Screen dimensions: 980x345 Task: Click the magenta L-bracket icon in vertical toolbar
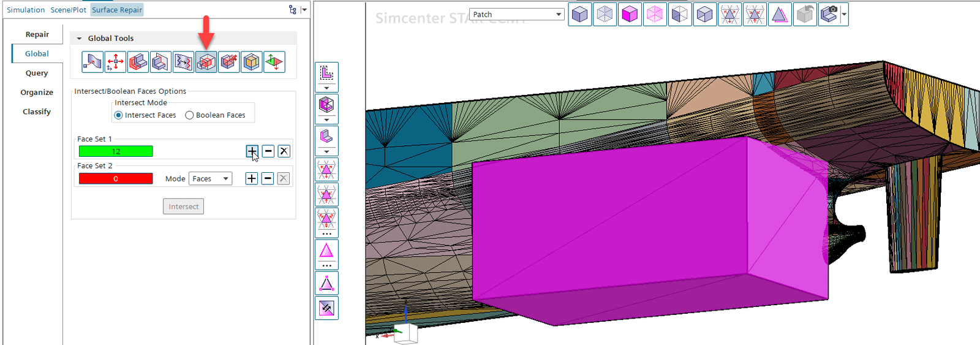coord(326,137)
